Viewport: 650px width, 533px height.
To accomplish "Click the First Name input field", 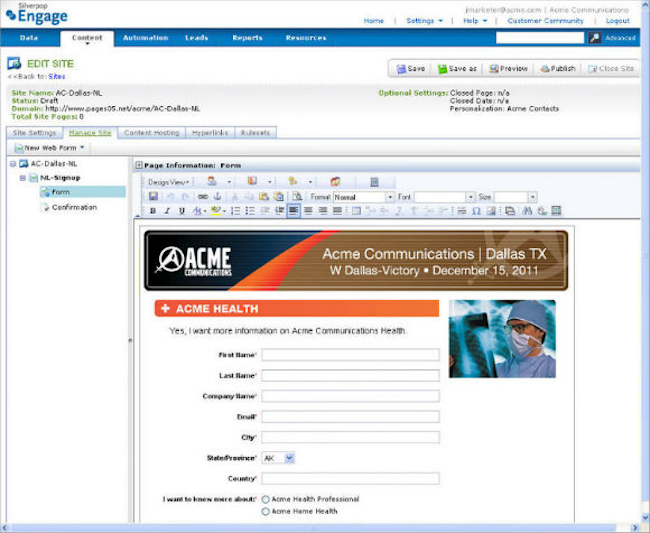I will (x=350, y=354).
